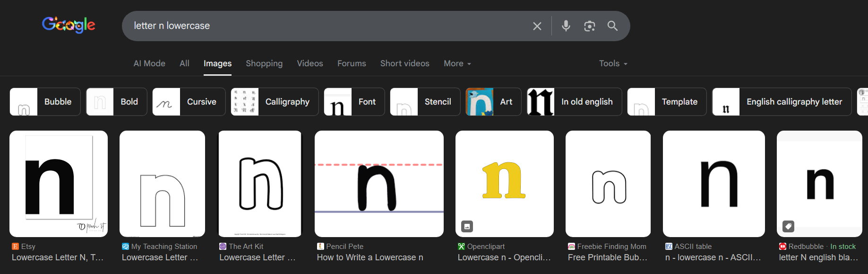Click the 'In stock' label on Redbubble result
This screenshot has height=274, width=868.
click(843, 247)
